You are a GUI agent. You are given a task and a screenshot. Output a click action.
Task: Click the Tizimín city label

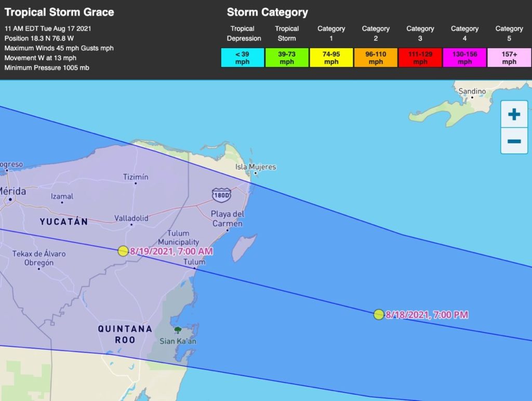point(136,177)
